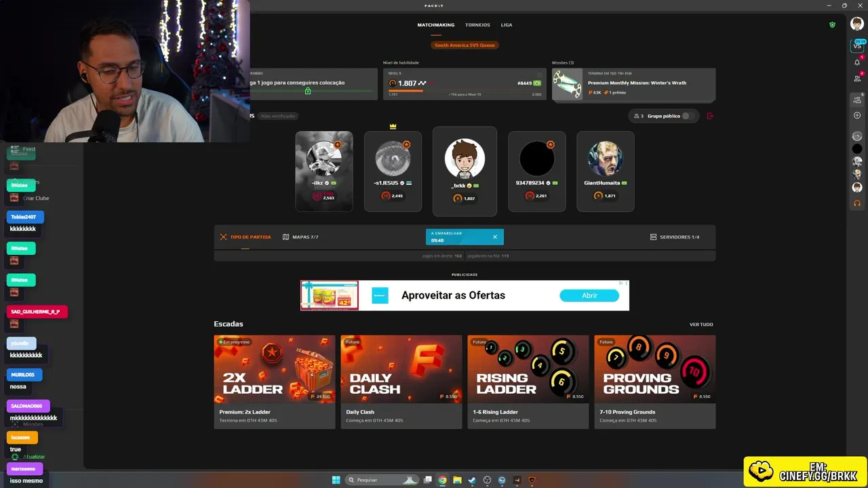Click the Abrir button on the ad
Viewport: 868px width, 488px height.
589,296
